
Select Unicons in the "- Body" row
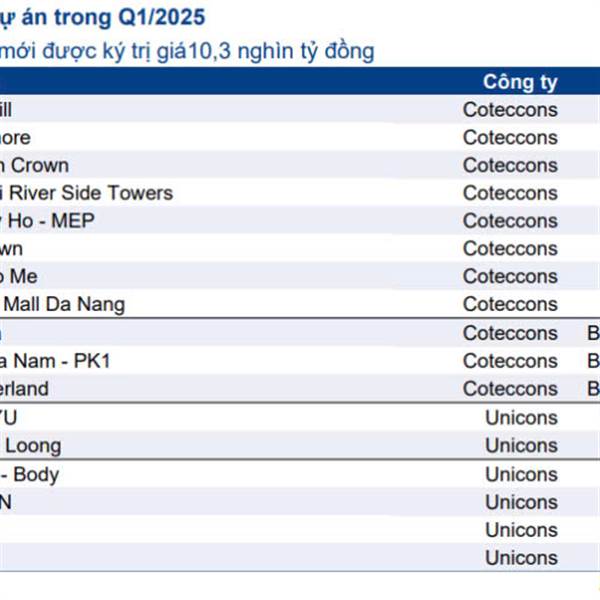tap(521, 474)
